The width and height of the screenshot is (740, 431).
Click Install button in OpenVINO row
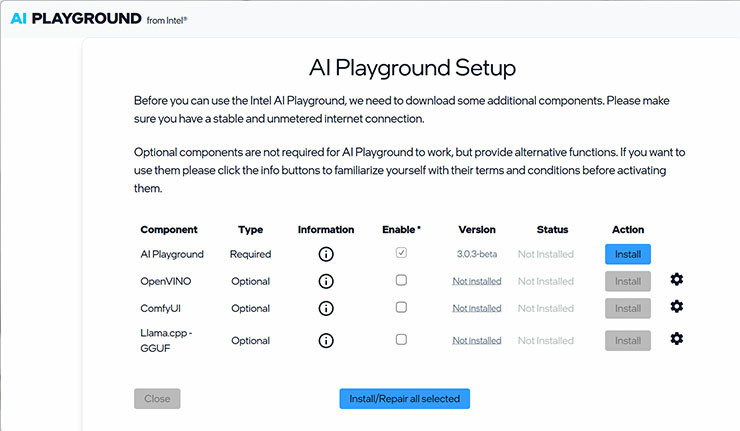[628, 281]
